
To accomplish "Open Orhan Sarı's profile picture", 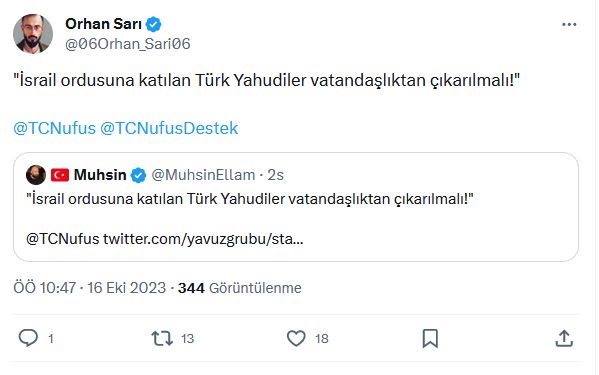I will point(33,34).
